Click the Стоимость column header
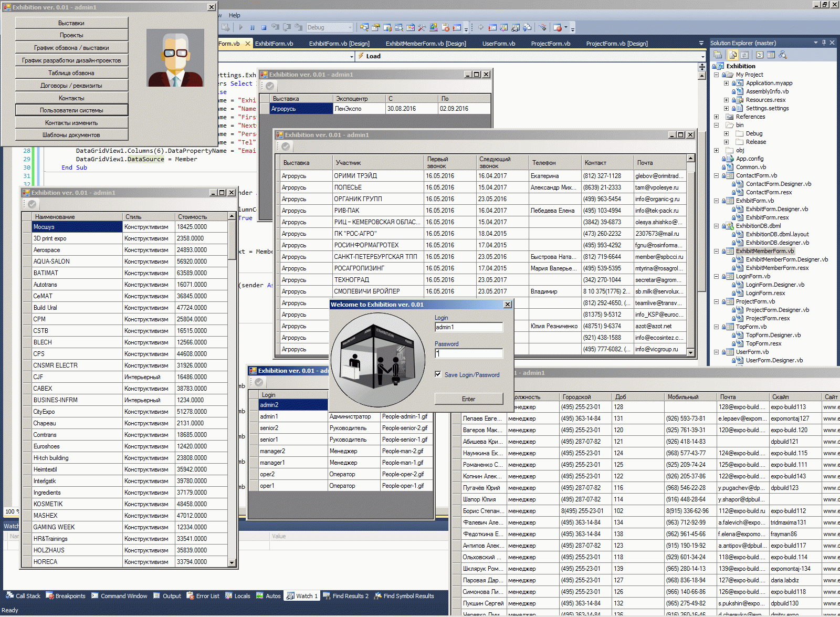Screen dimensions: 840x617 tap(202, 217)
